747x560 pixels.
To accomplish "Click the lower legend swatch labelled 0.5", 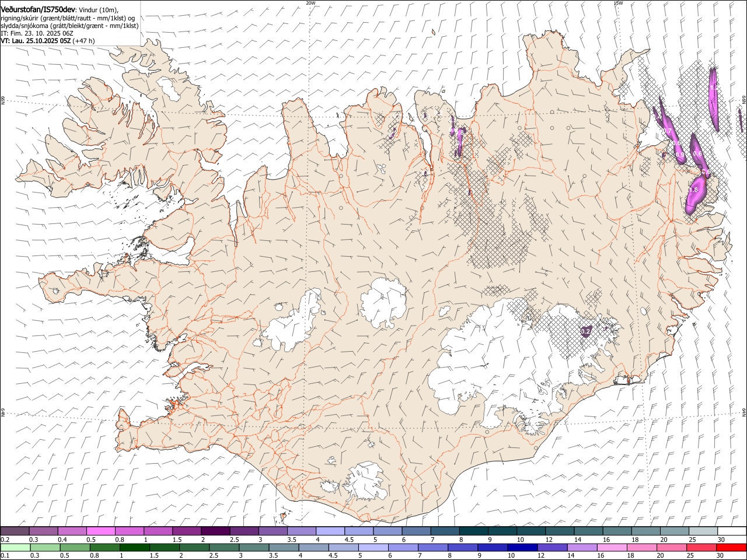I will [x=75, y=548].
